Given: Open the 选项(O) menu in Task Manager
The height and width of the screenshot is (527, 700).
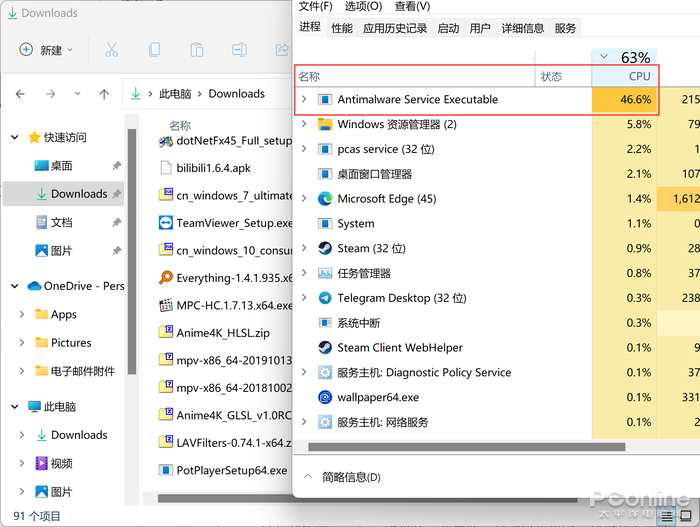Looking at the screenshot, I should coord(363,6).
